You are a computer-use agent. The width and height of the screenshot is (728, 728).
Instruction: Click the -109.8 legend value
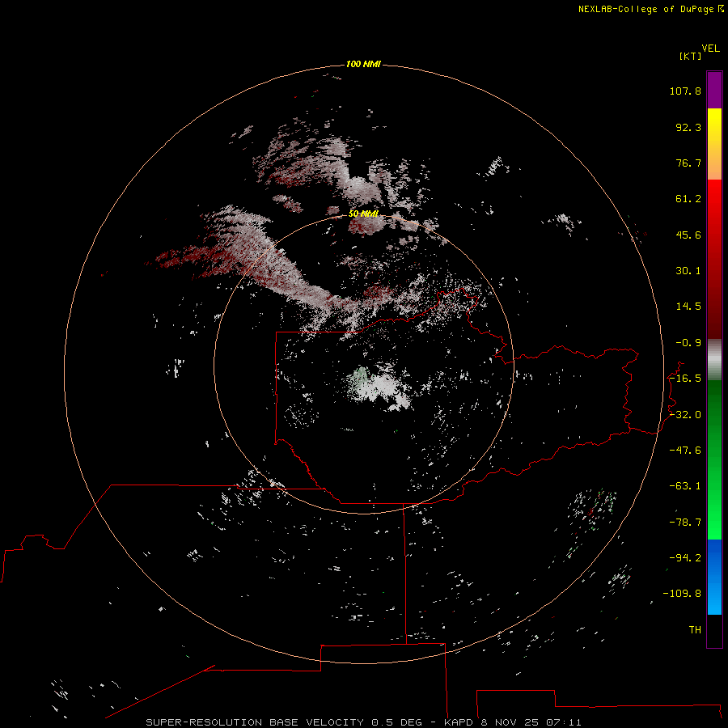682,594
